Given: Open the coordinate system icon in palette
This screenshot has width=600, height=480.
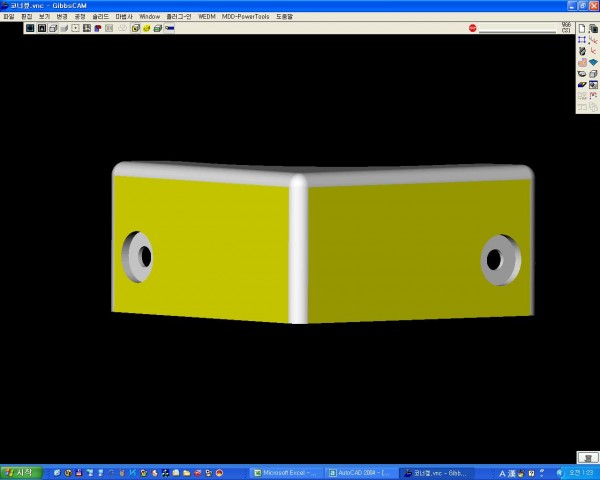Looking at the screenshot, I should 593,39.
